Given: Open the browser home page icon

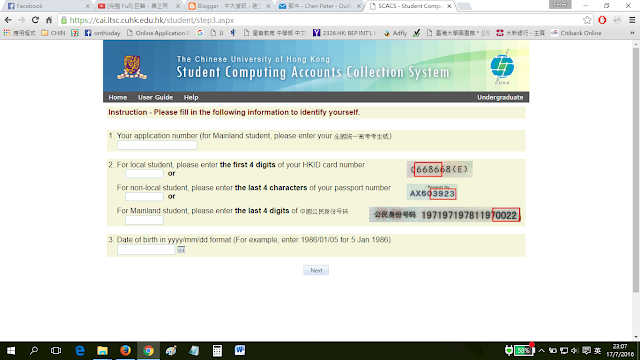Looking at the screenshot, I should point(49,20).
